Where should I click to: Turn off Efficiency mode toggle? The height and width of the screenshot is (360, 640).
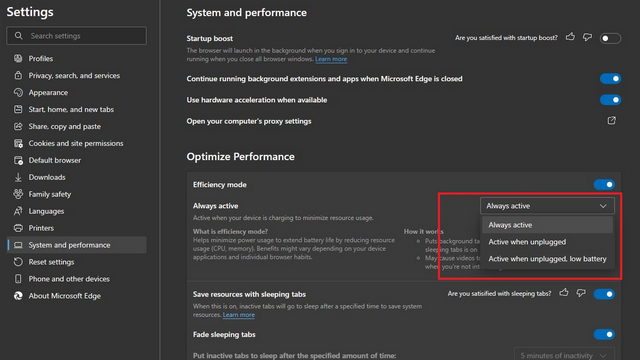pyautogui.click(x=604, y=184)
